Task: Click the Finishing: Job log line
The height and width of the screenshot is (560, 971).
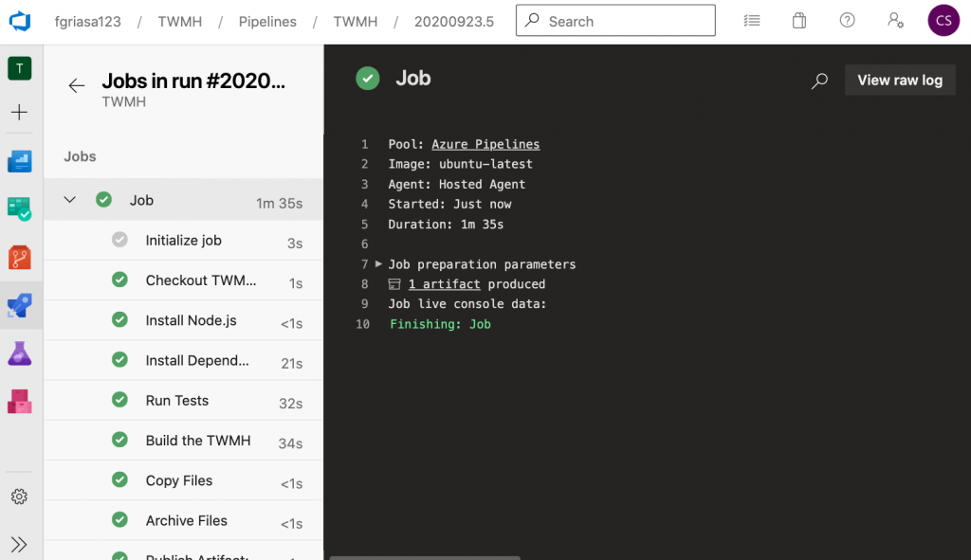Action: [x=440, y=324]
